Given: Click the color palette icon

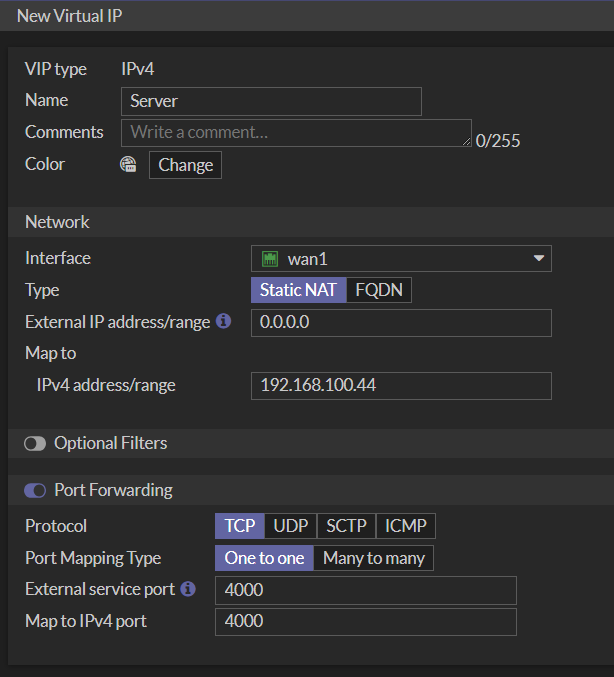Looking at the screenshot, I should [128, 165].
